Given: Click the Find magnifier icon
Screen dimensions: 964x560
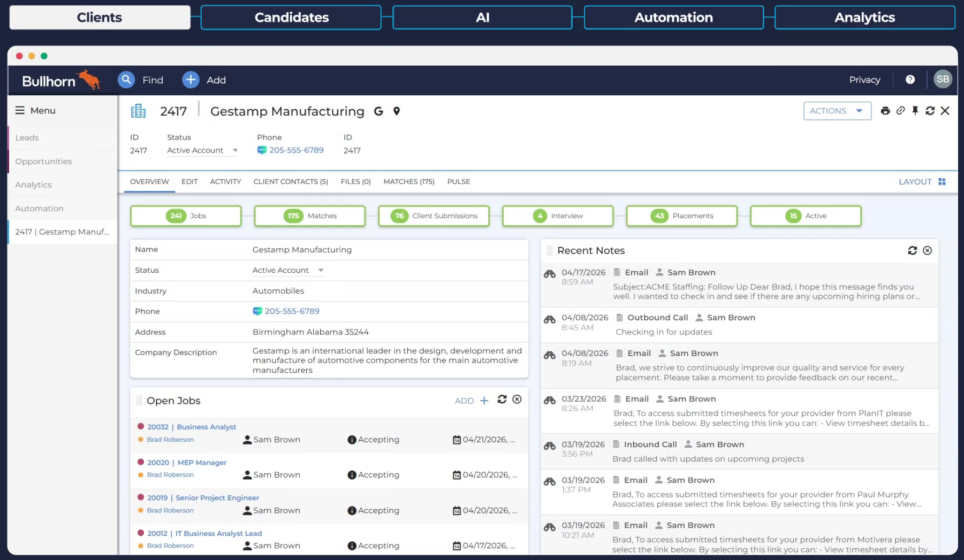Looking at the screenshot, I should click(x=126, y=80).
